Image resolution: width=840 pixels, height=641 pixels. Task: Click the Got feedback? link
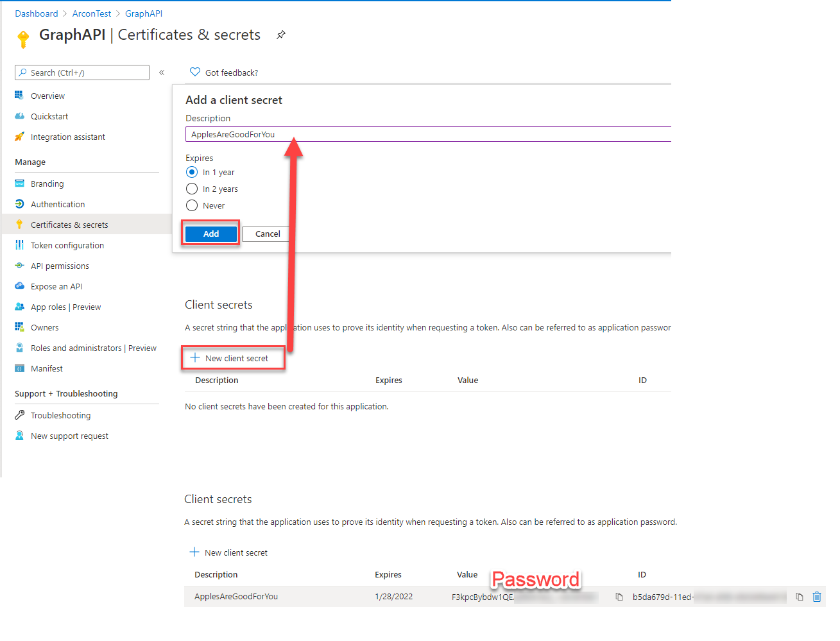[x=232, y=73]
